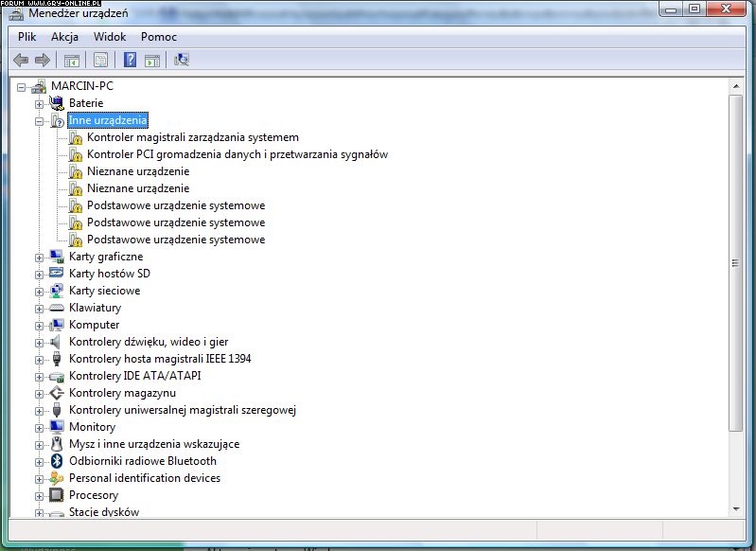756x551 pixels.
Task: Click the blue Help question-mark icon
Action: [130, 60]
